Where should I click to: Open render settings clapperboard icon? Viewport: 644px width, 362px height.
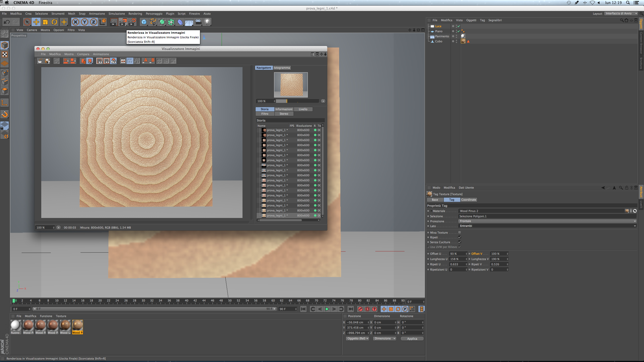point(132,22)
